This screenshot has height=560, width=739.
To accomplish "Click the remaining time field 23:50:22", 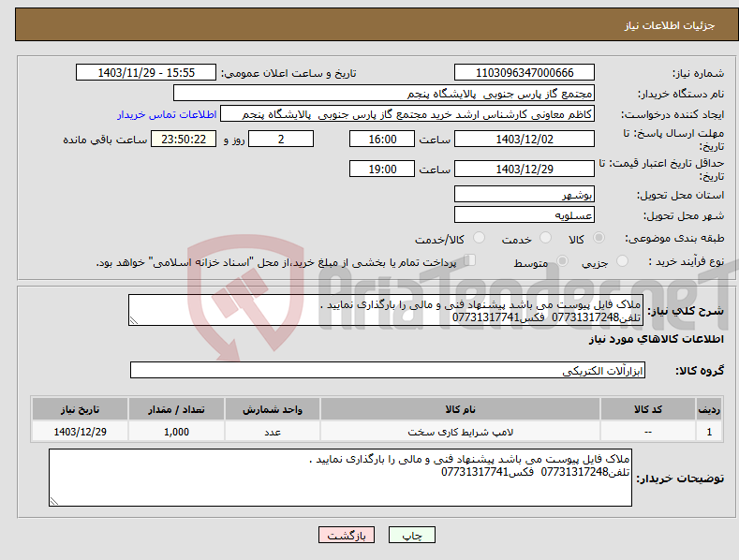I will point(184,139).
